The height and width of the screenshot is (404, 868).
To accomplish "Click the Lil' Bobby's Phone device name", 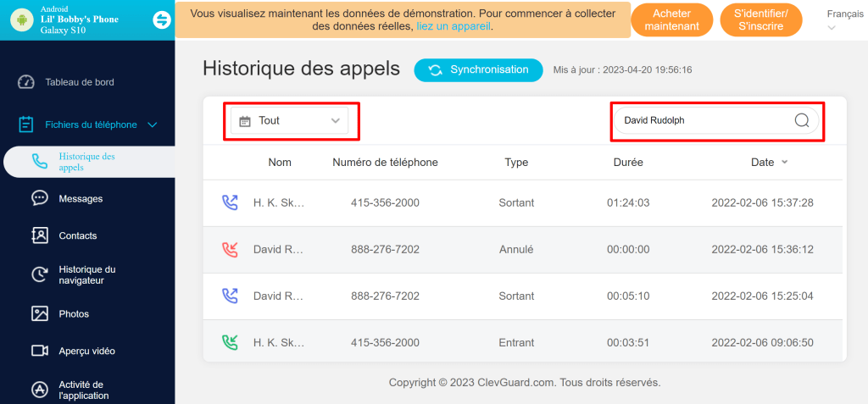I will point(79,19).
